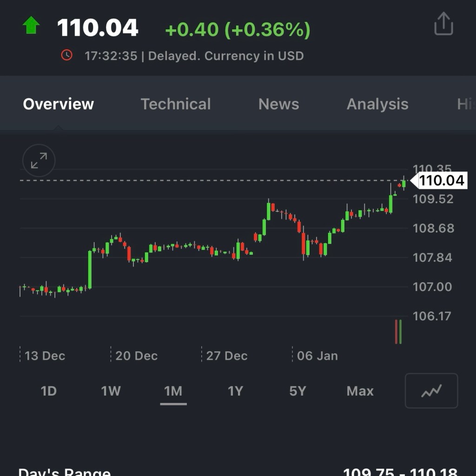Tap the tall green candlestick after 13 Dec
Viewport: 476px width, 476px height.
(x=90, y=270)
